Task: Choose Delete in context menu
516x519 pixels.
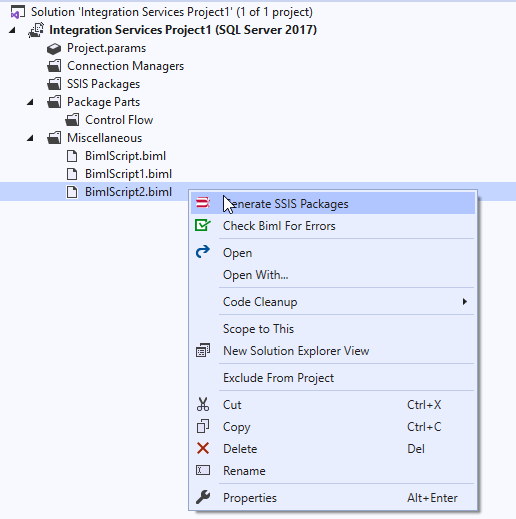Action: point(333,449)
